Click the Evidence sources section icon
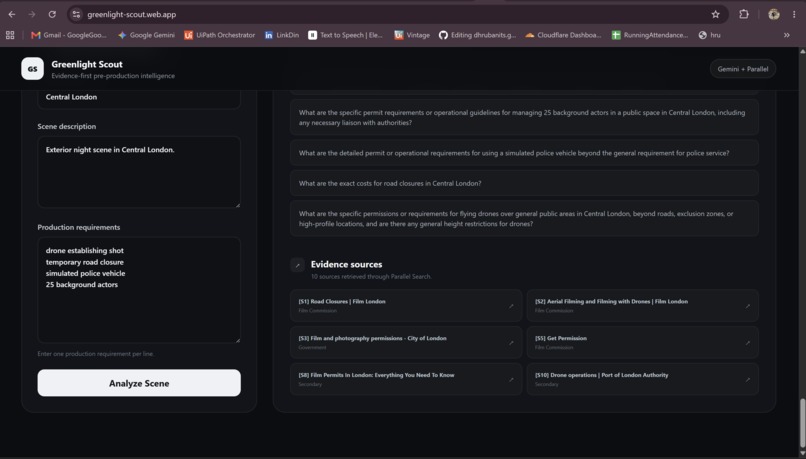 [298, 265]
